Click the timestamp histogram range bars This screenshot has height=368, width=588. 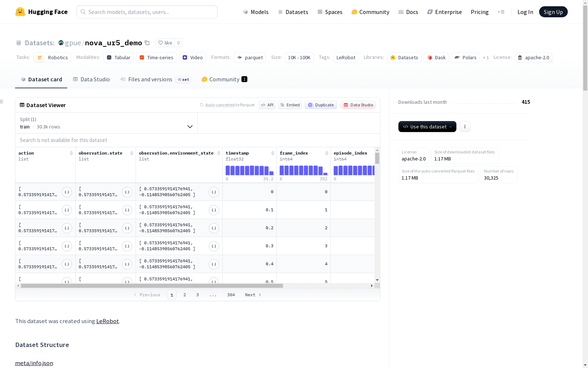point(250,170)
